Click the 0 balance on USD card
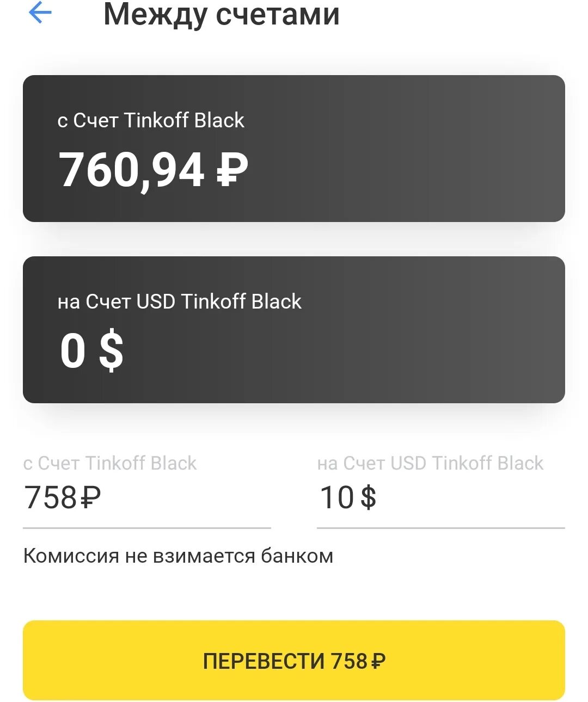588x702 pixels. coord(73,351)
